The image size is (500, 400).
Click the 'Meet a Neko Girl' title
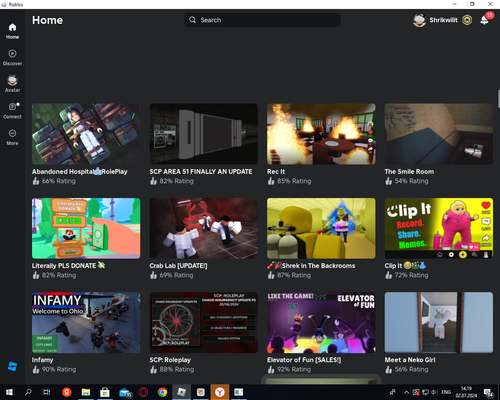tap(410, 360)
